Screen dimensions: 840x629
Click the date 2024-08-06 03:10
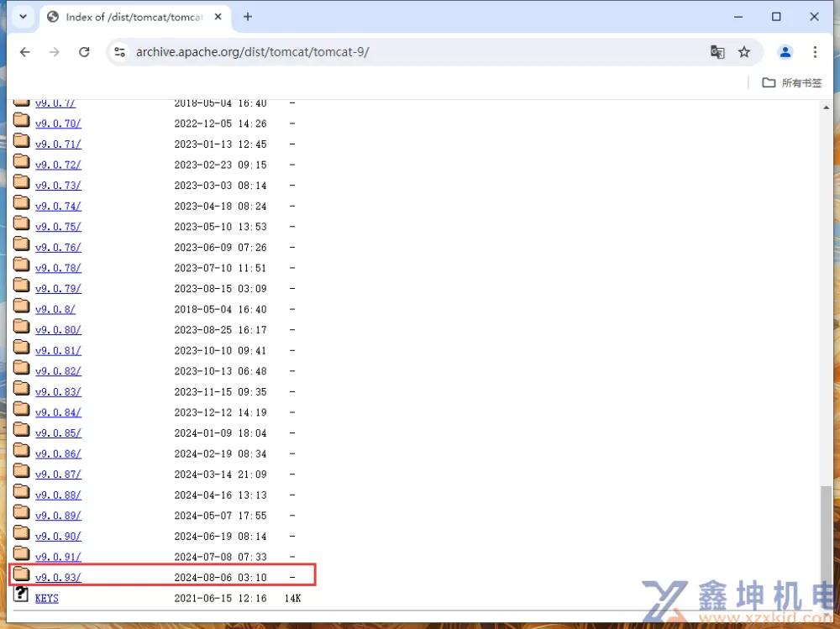pos(220,578)
